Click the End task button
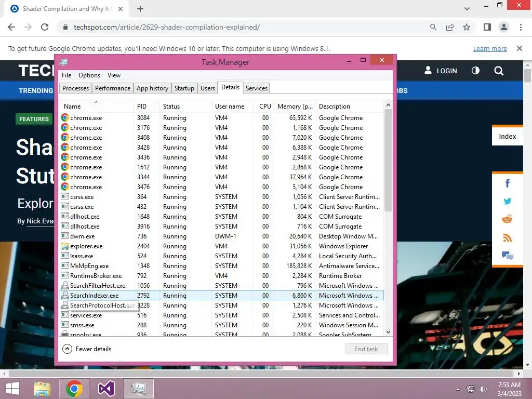This screenshot has width=532, height=399. click(366, 349)
